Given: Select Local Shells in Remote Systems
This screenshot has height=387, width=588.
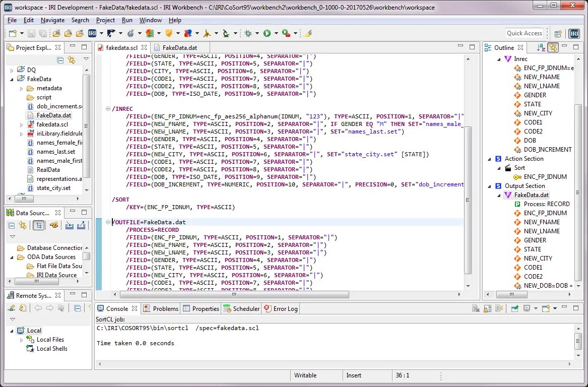Looking at the screenshot, I should [x=52, y=349].
